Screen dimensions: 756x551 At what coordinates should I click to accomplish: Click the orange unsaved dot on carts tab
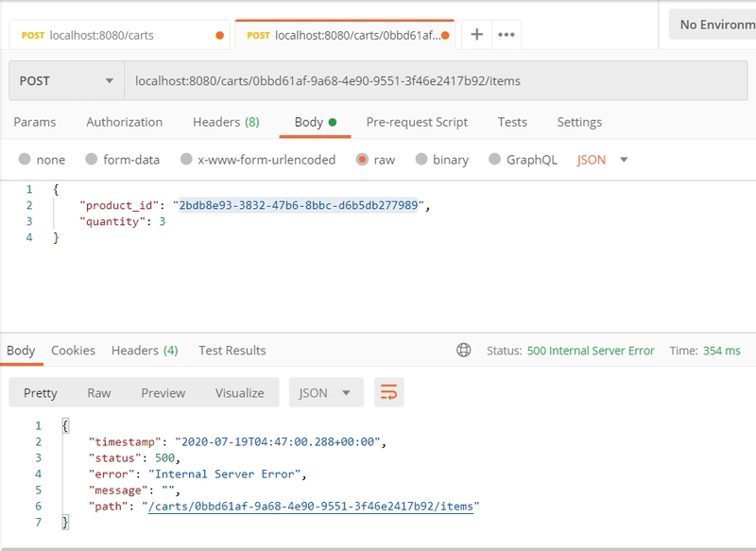220,36
